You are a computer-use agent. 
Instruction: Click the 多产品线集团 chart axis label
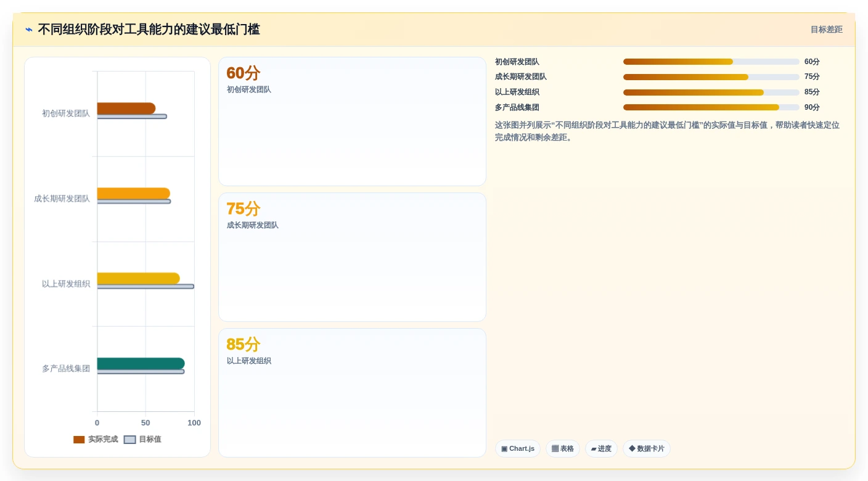click(66, 369)
